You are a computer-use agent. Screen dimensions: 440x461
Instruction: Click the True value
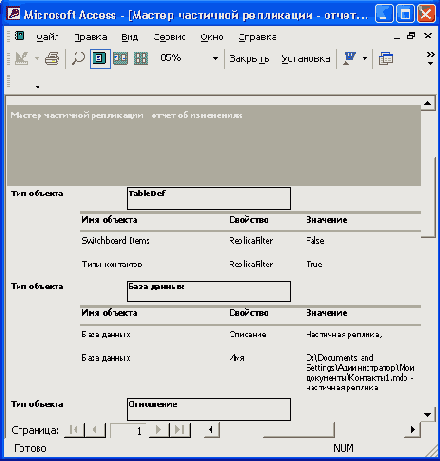point(314,264)
